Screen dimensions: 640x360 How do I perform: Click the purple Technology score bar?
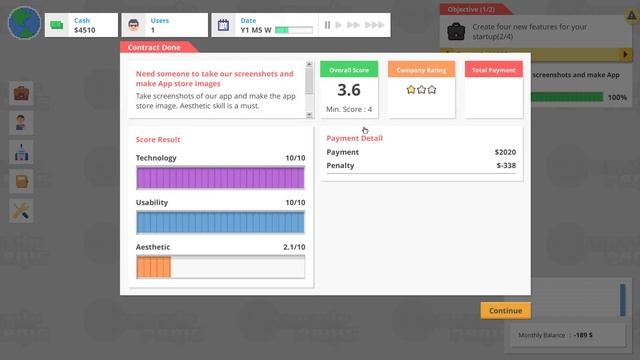pyautogui.click(x=220, y=178)
